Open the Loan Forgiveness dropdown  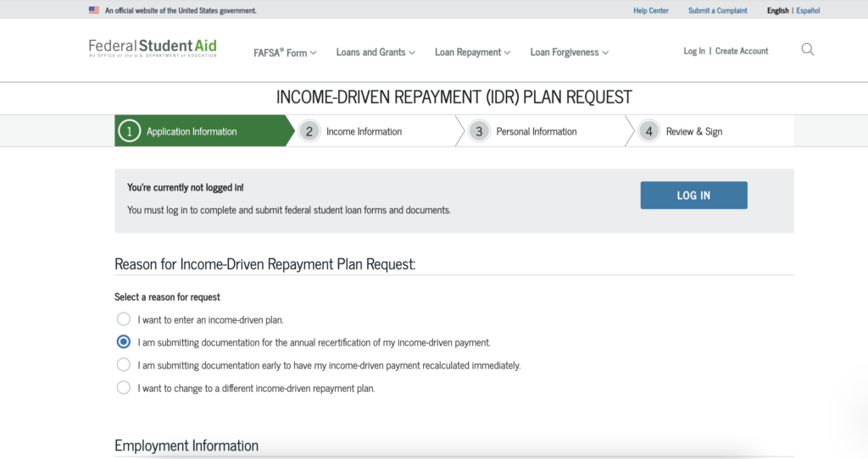pos(570,53)
